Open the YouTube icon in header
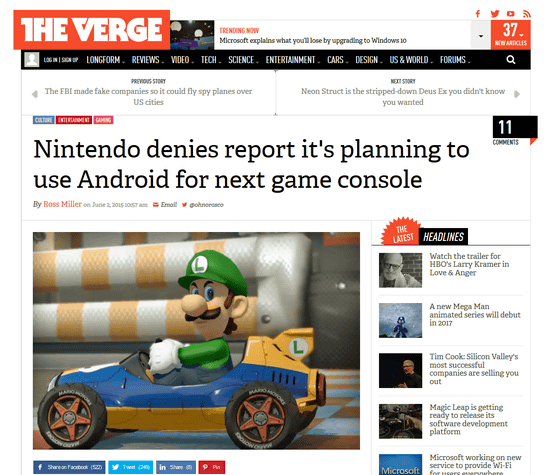The width and height of the screenshot is (560, 475). pos(511,14)
